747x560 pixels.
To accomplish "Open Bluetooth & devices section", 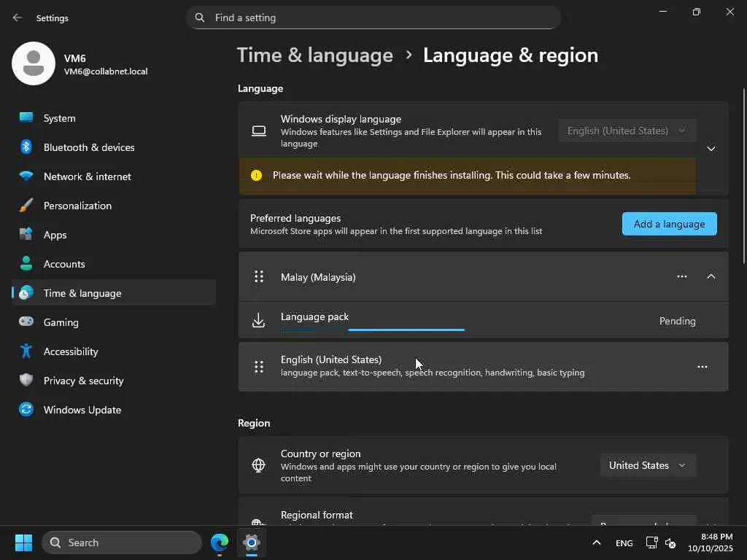I will tap(113, 147).
